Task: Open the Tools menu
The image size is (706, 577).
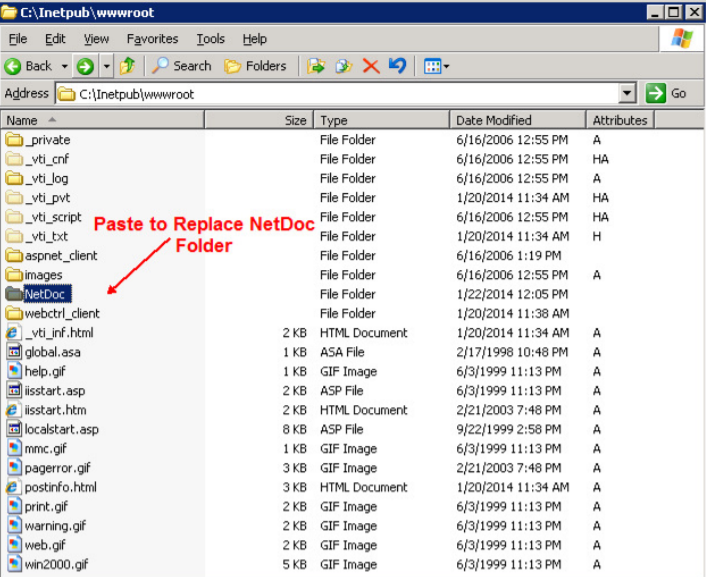Action: click(x=210, y=39)
